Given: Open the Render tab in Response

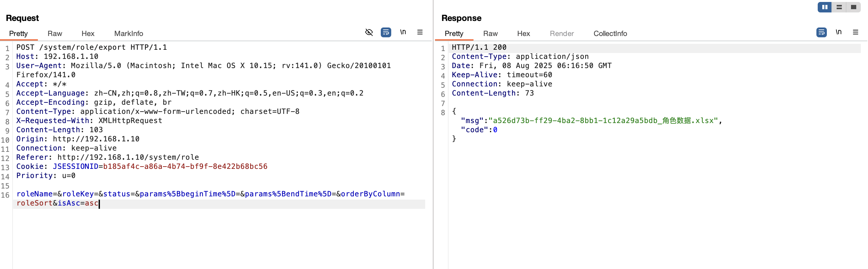Looking at the screenshot, I should click(562, 33).
